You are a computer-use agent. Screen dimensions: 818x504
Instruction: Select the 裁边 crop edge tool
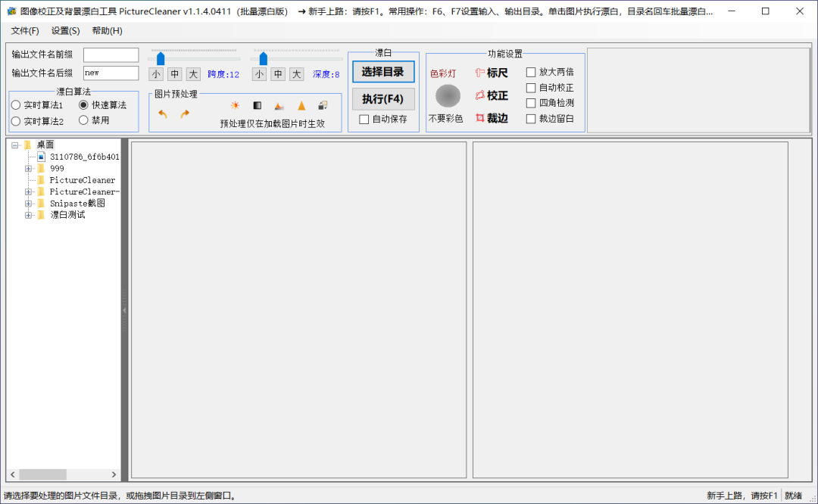point(492,118)
